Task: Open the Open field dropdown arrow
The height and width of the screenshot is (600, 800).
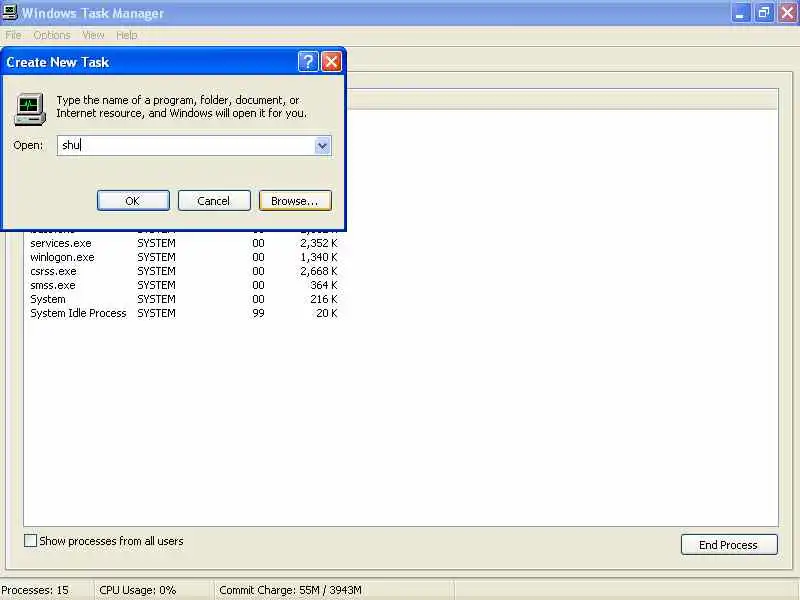Action: [322, 145]
